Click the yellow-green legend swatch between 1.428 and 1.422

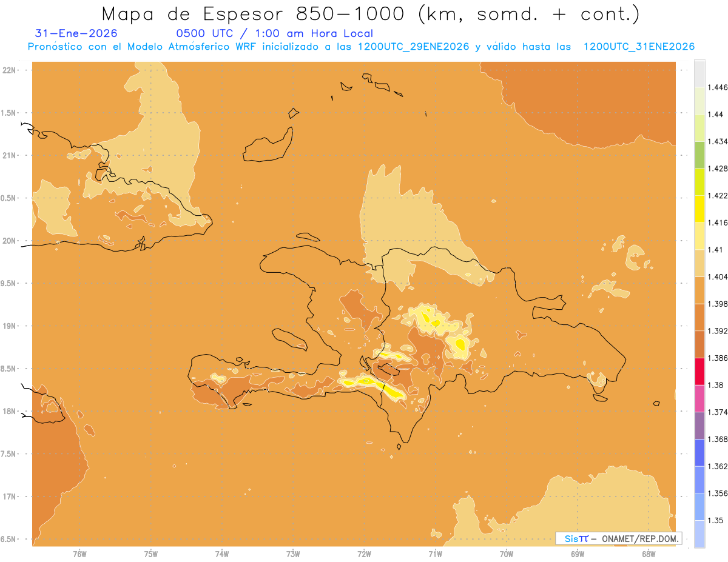699,182
